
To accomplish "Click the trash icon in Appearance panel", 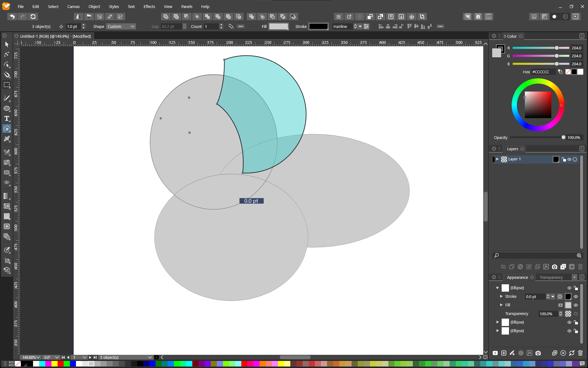I will point(580,353).
